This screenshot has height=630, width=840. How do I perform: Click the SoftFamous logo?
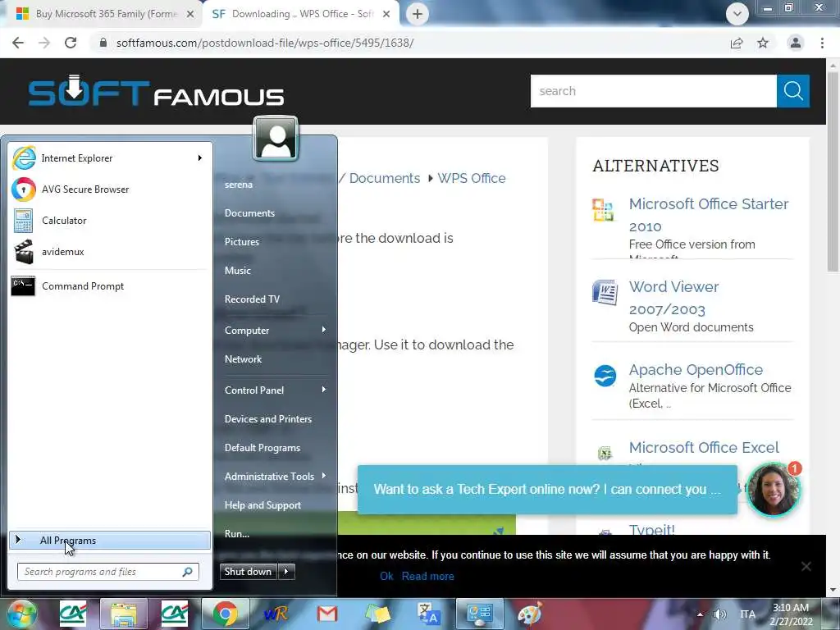[x=156, y=91]
